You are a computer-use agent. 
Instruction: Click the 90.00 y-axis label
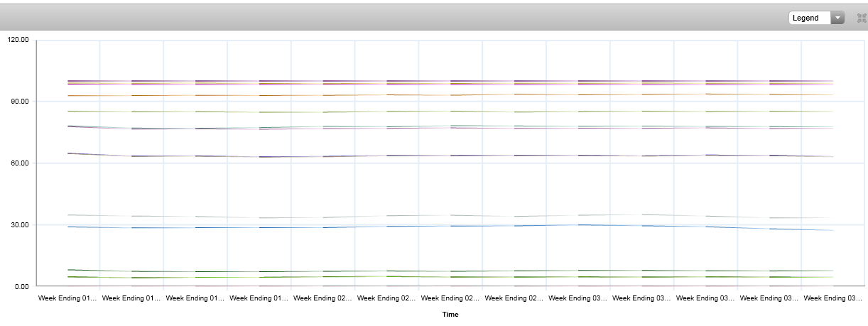(x=18, y=102)
